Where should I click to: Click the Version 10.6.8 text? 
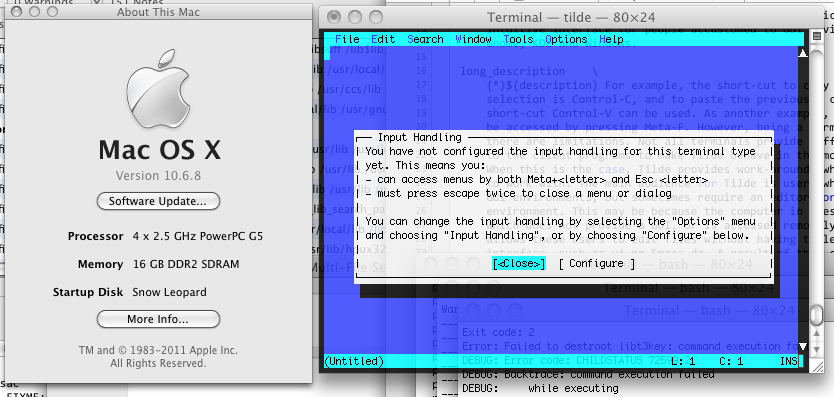[x=158, y=176]
